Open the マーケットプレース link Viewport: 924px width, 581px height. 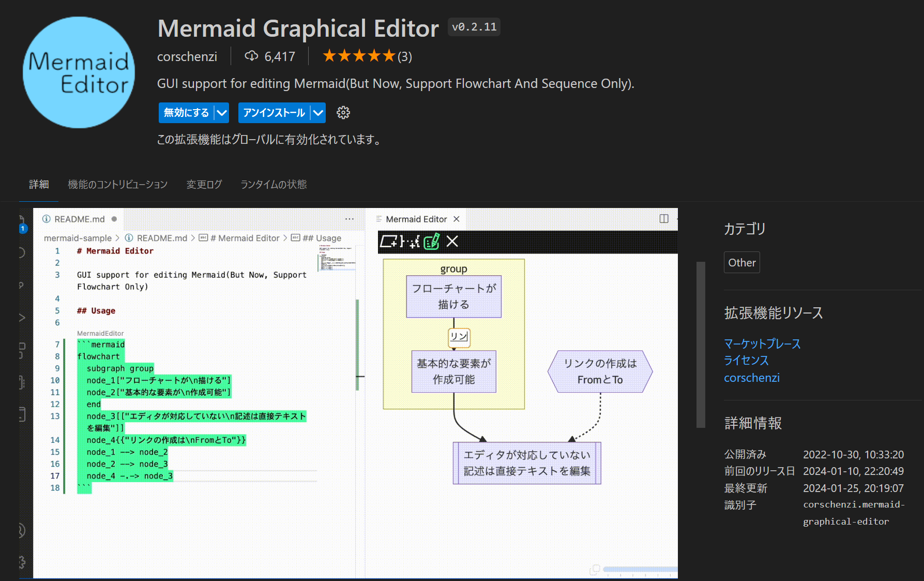coord(763,344)
